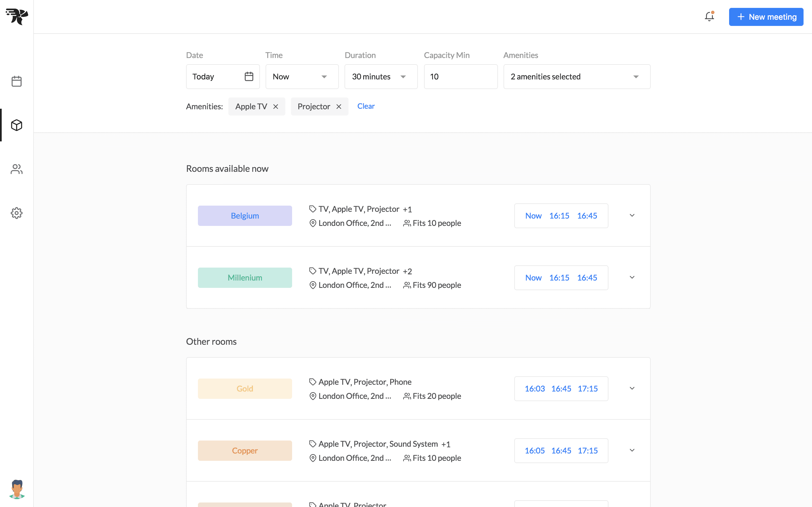The height and width of the screenshot is (507, 812).
Task: Open the user avatar at bottom left
Action: pyautogui.click(x=17, y=489)
